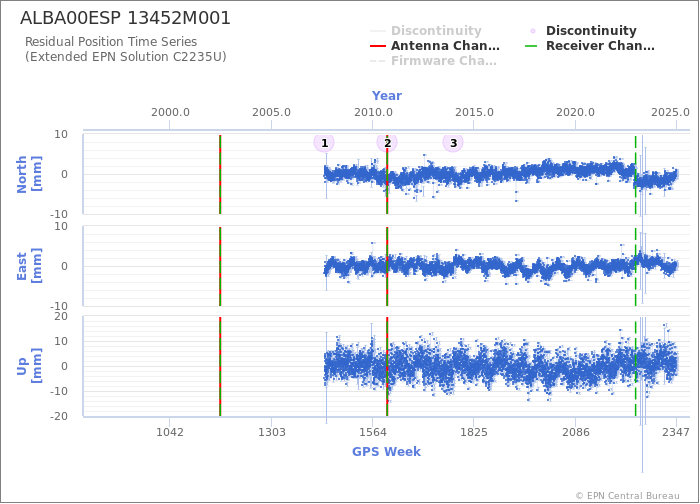Click the Extended EPN Solution C2235U text
700x504 pixels.
126,57
